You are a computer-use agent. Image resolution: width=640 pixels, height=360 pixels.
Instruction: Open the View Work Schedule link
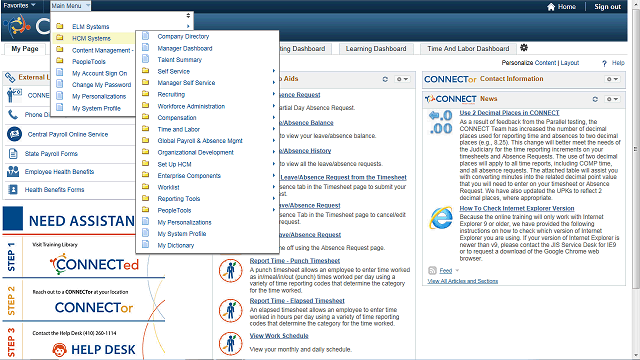(279, 336)
